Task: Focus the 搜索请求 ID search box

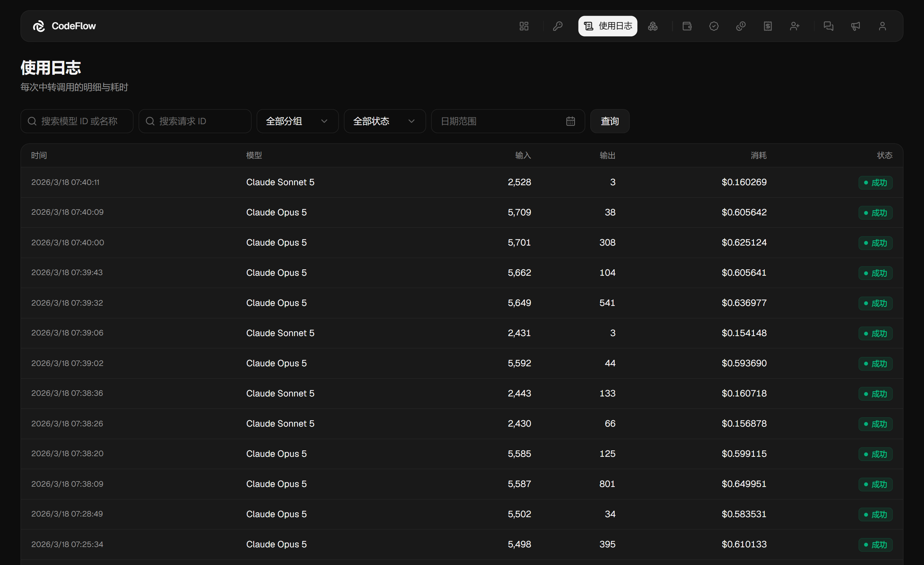Action: coord(195,121)
